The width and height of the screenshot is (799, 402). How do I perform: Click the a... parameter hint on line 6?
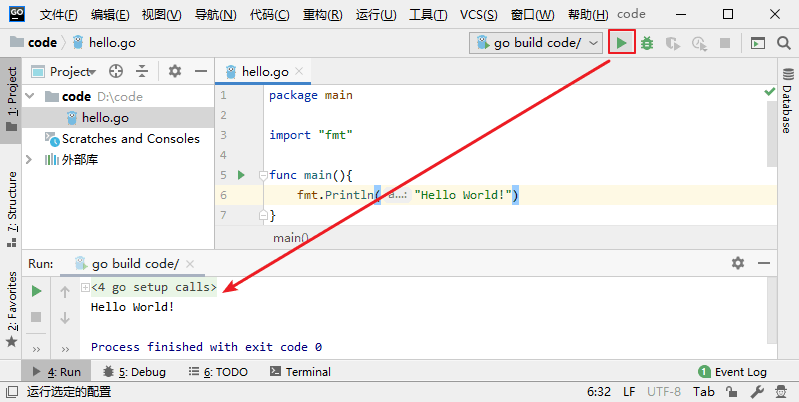pos(397,195)
